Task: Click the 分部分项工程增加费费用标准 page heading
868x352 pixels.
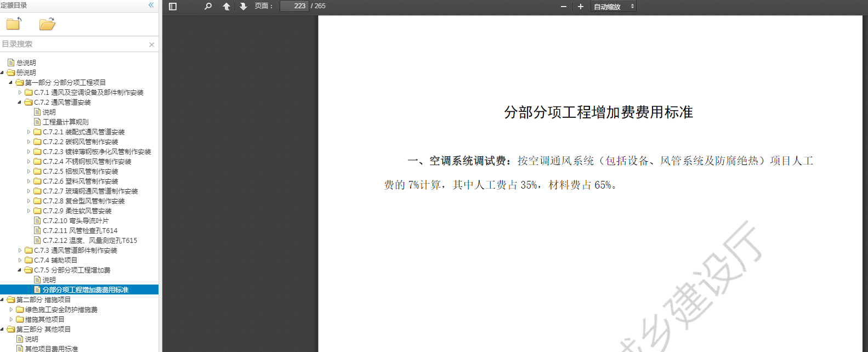Action: point(598,112)
